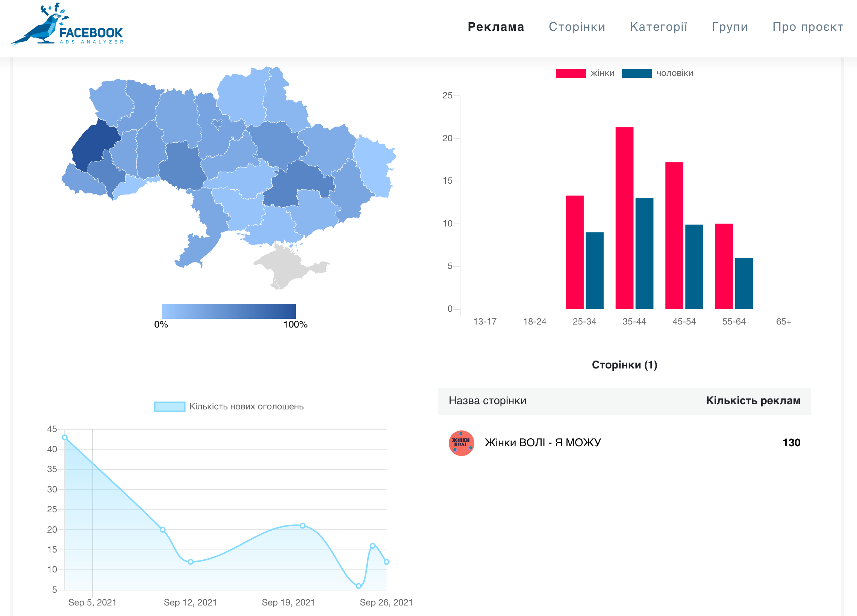
Task: Click the first data point at 43
Action: coord(65,437)
